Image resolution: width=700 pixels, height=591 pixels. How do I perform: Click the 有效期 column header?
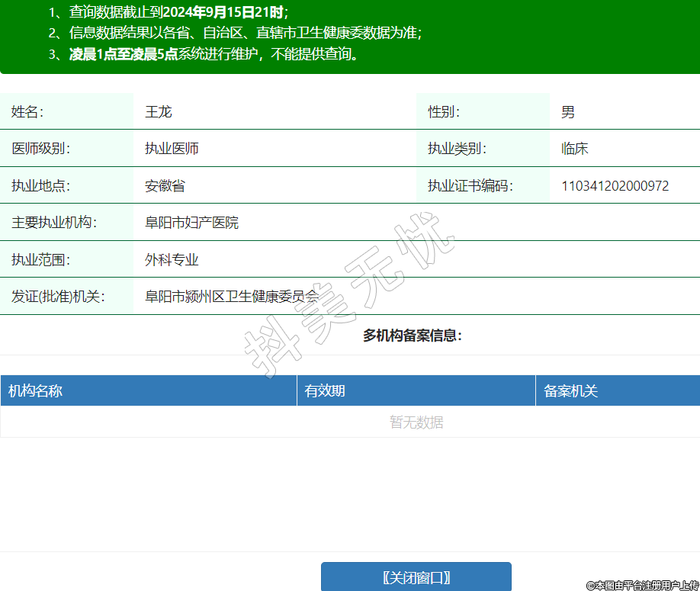[325, 391]
